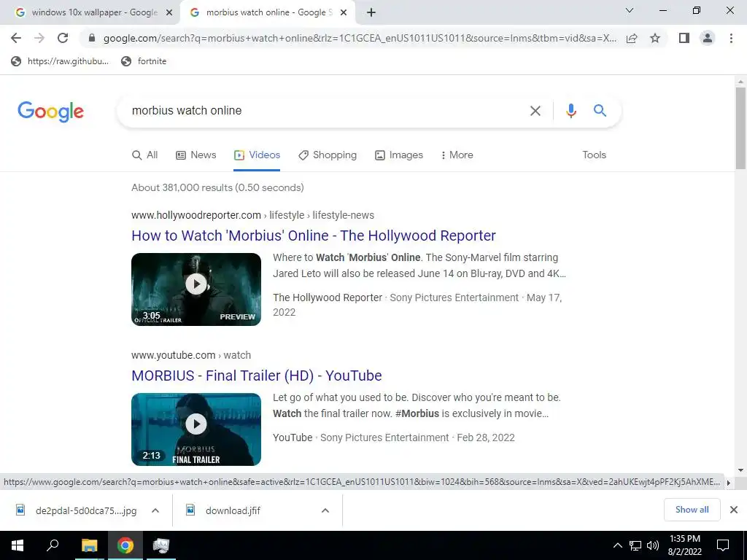Select the morbius watch online tab

[x=268, y=13]
